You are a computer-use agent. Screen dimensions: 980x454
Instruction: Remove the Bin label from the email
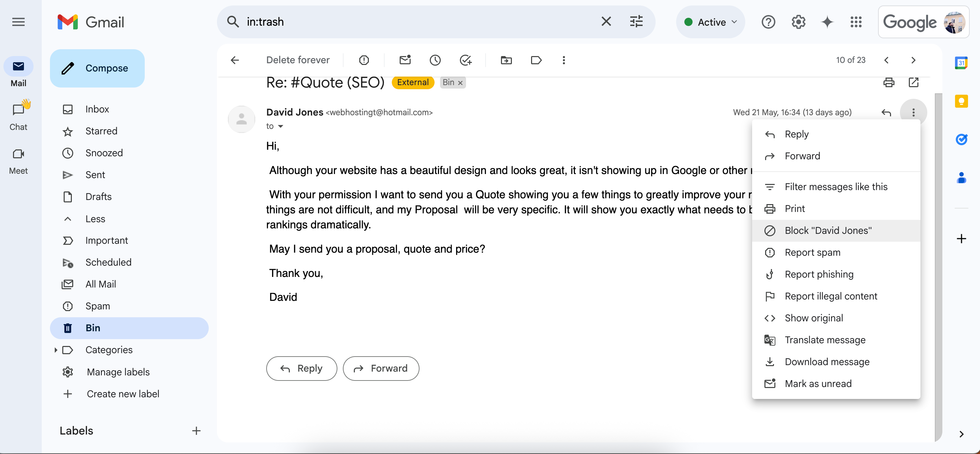click(x=460, y=82)
